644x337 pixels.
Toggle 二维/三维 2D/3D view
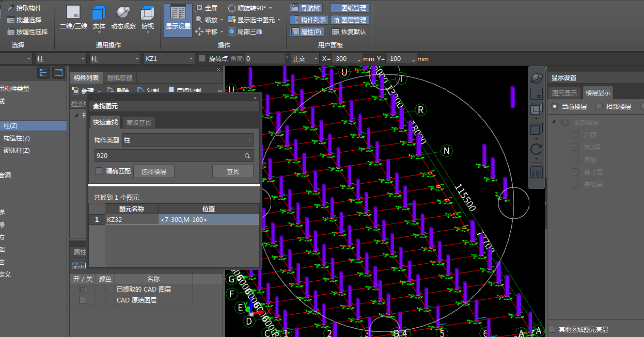[73, 19]
